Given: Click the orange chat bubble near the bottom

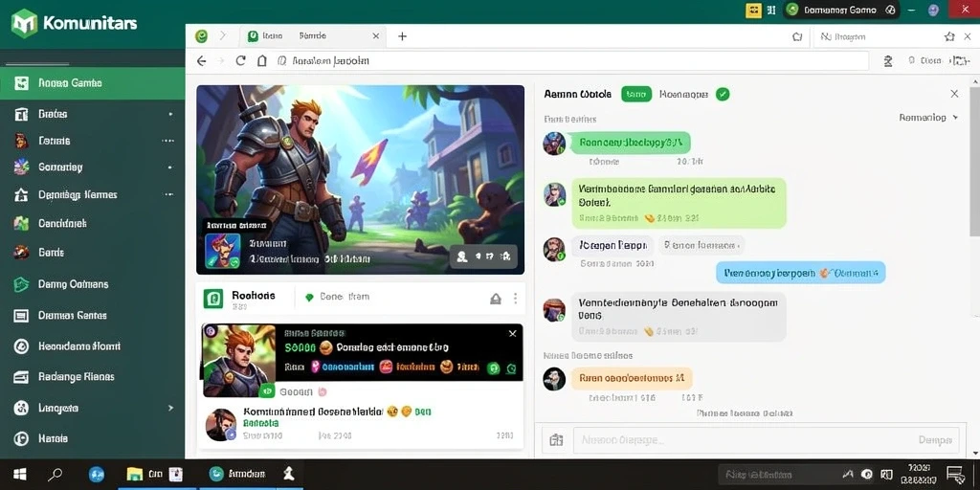Looking at the screenshot, I should click(x=632, y=378).
